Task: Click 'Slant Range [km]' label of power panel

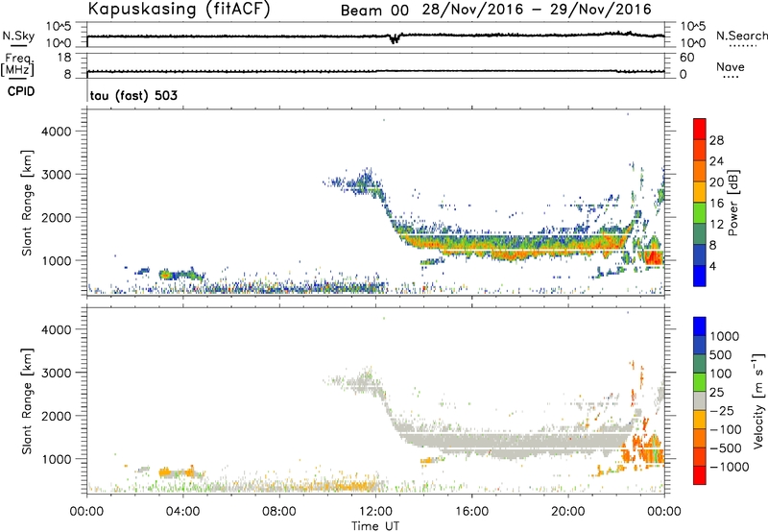Action: coord(27,203)
